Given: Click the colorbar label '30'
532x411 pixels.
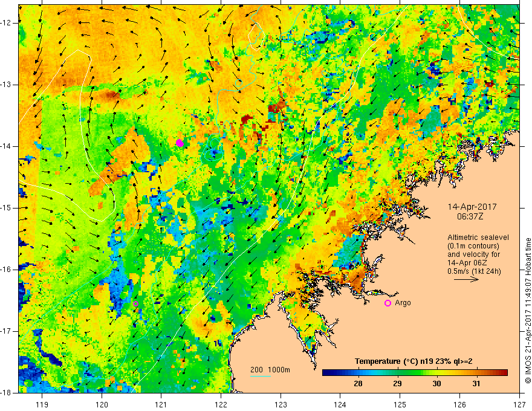Looking at the screenshot, I should (436, 384).
